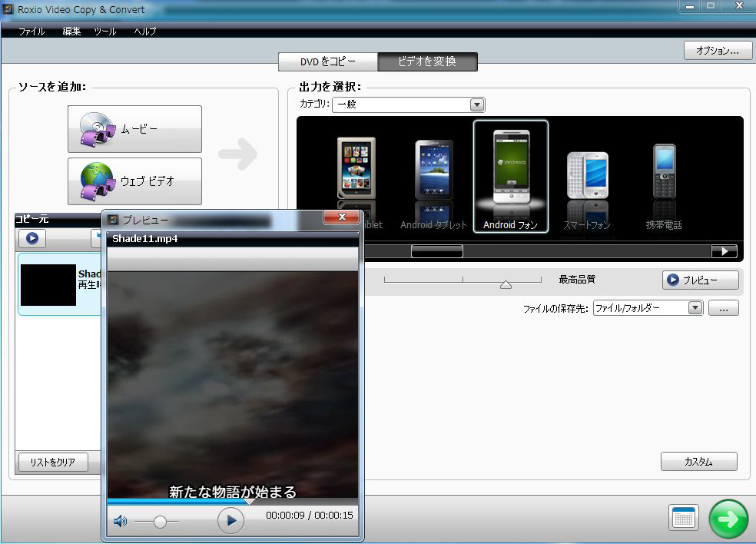Click the preview playback progress marker
This screenshot has width=756, height=544.
point(249,502)
